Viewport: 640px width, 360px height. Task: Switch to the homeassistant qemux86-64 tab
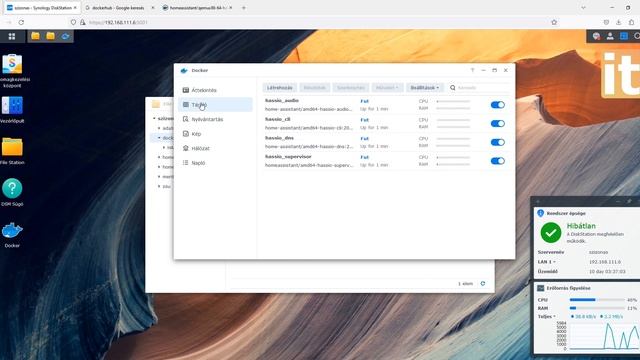pos(198,8)
